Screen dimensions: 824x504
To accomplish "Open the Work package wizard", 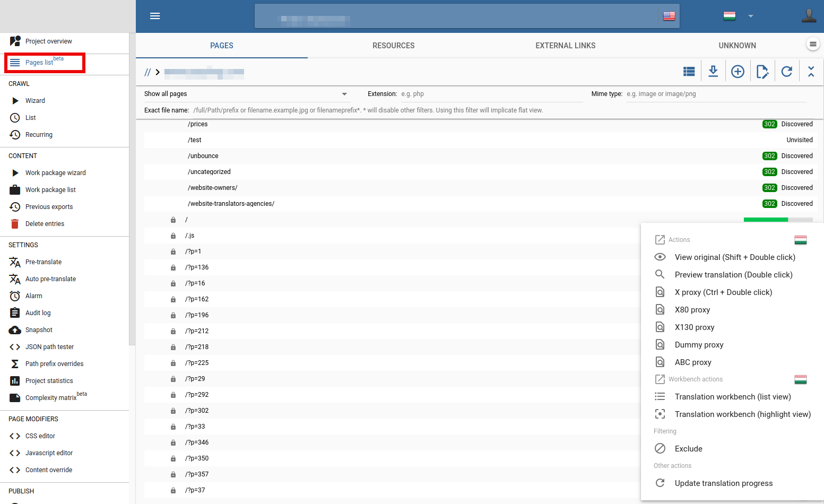I will pyautogui.click(x=56, y=173).
